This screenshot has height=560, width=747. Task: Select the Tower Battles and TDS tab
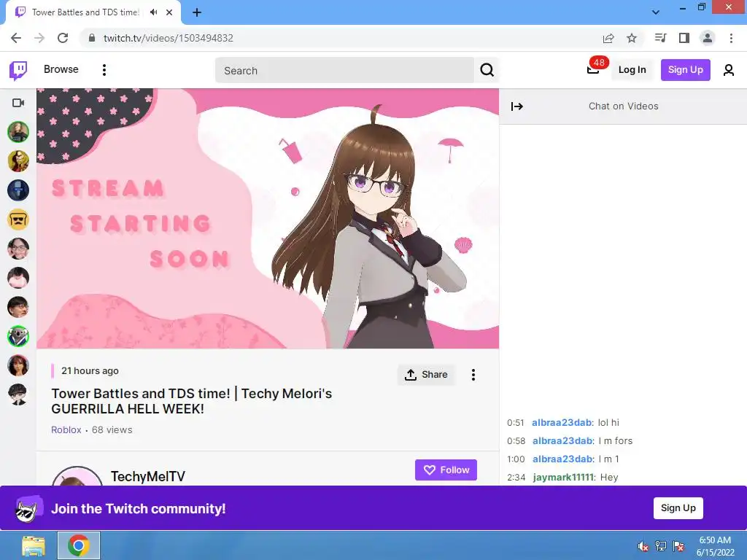(94, 12)
